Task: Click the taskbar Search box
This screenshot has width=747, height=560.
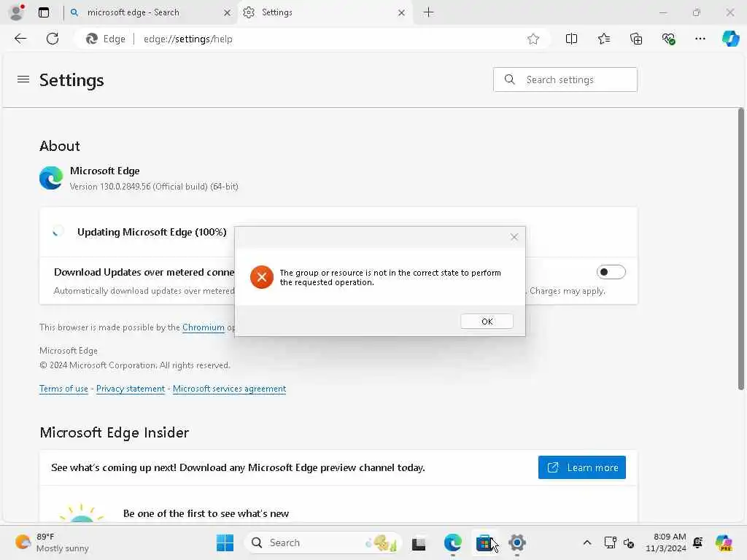Action: pos(322,542)
